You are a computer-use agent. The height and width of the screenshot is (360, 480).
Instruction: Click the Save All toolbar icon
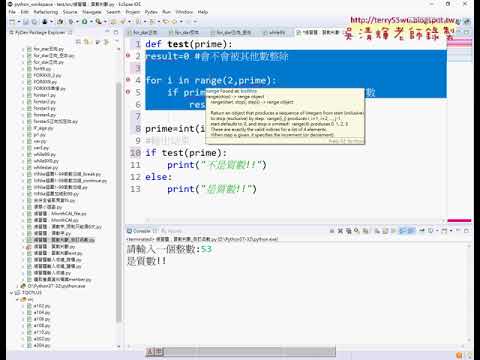[34, 22]
